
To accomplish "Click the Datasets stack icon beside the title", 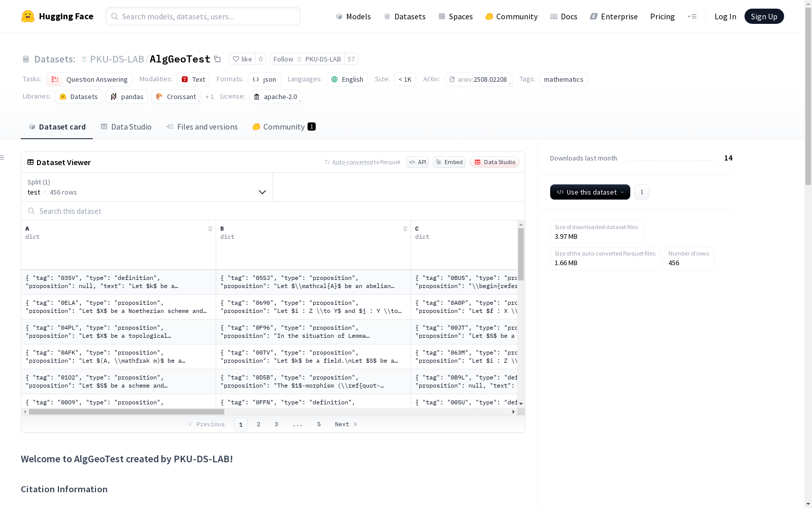I will 26,59.
